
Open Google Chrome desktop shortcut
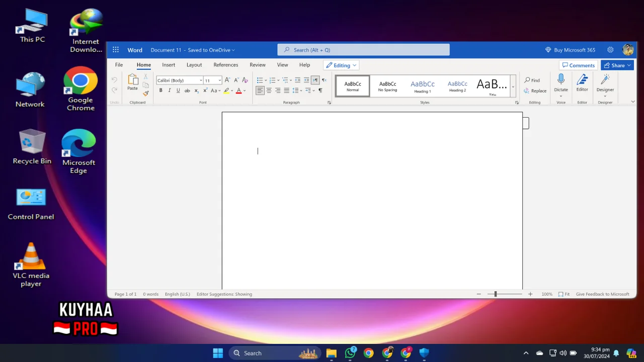tap(80, 89)
